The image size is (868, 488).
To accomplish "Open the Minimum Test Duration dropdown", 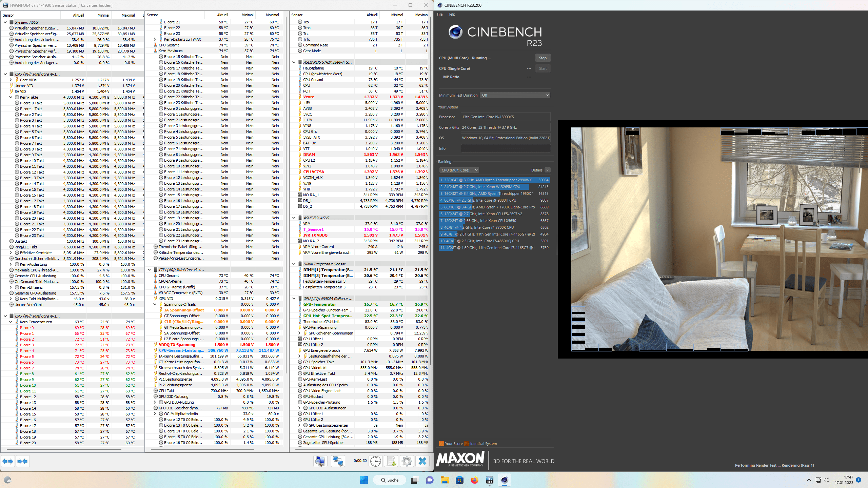I will pos(515,95).
